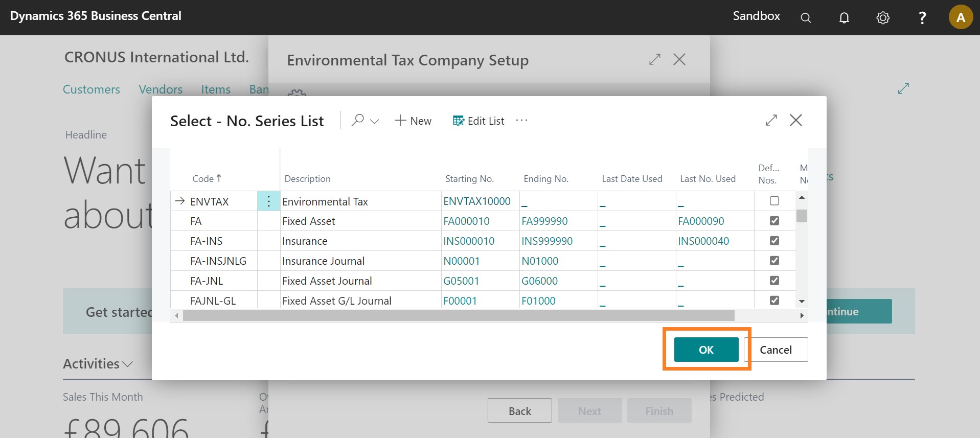Open the notifications bell
The image size is (980, 438).
(x=844, y=18)
